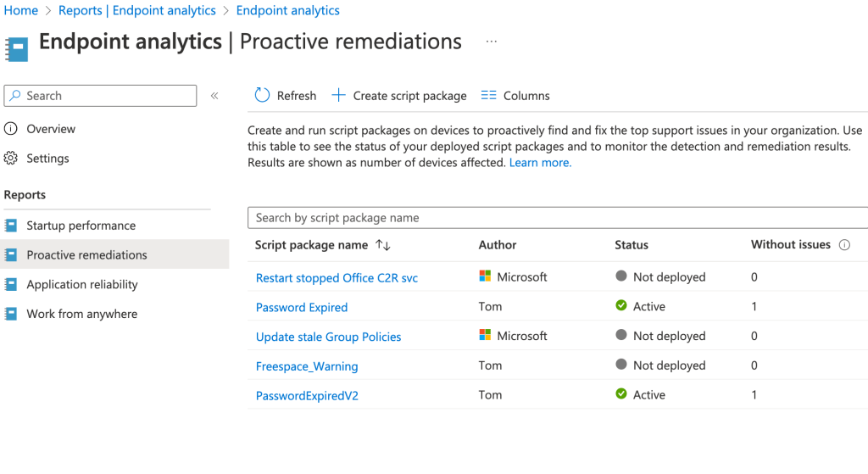
Task: Click the Settings gear icon in sidebar
Action: click(11, 159)
